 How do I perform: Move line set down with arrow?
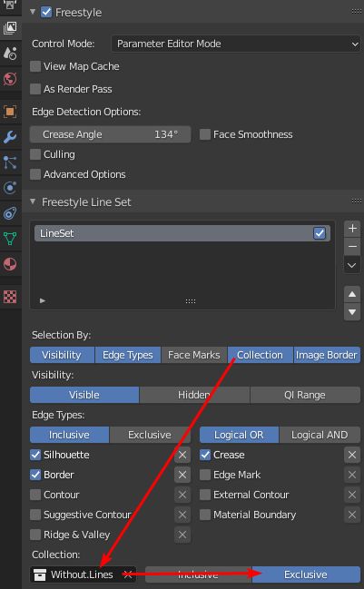(x=352, y=312)
